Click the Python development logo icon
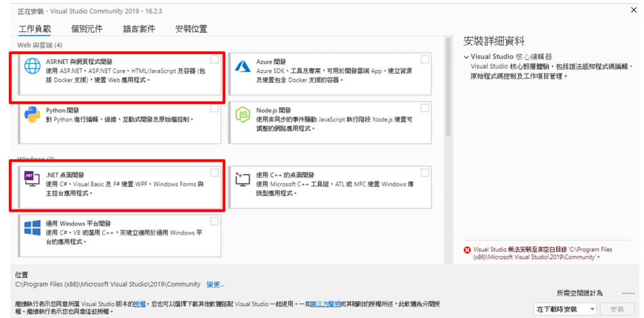The width and height of the screenshot is (644, 318). (31, 115)
